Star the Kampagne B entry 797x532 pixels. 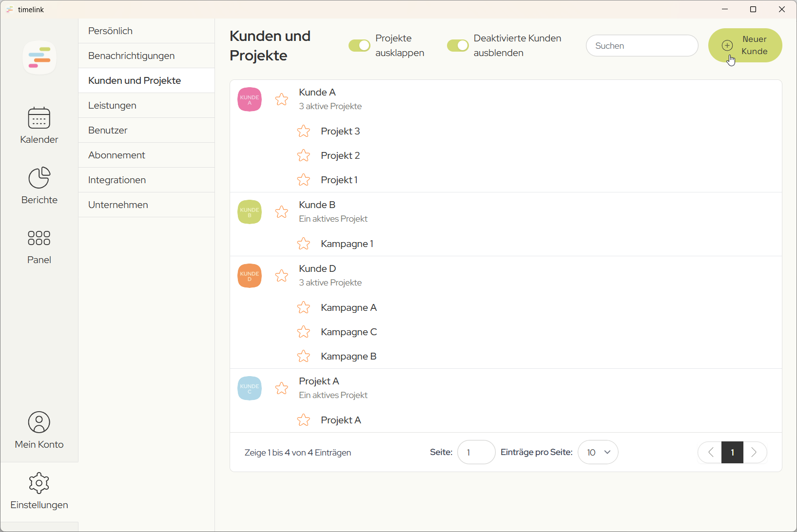coord(304,356)
